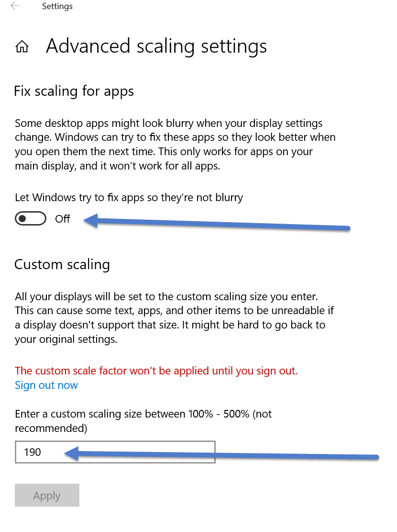Click the Off label beside the toggle
This screenshot has height=532, width=397.
tap(63, 219)
